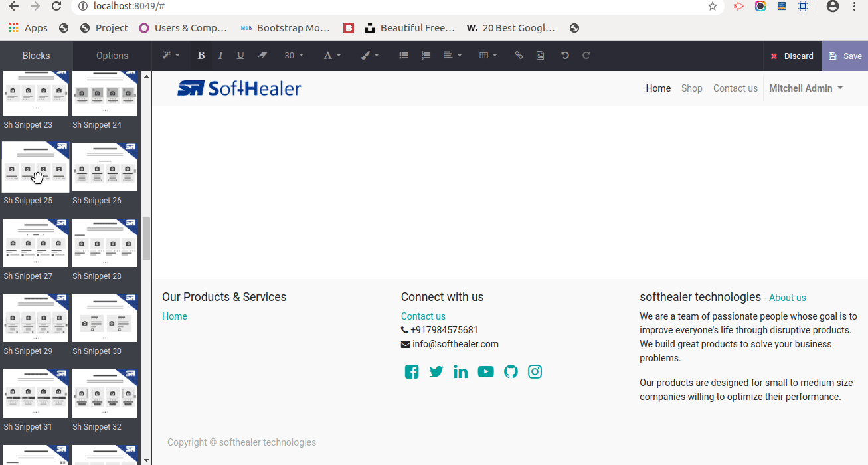Image resolution: width=868 pixels, height=465 pixels.
Task: Select the Sh Snippet 23 thumbnail
Action: (36, 93)
